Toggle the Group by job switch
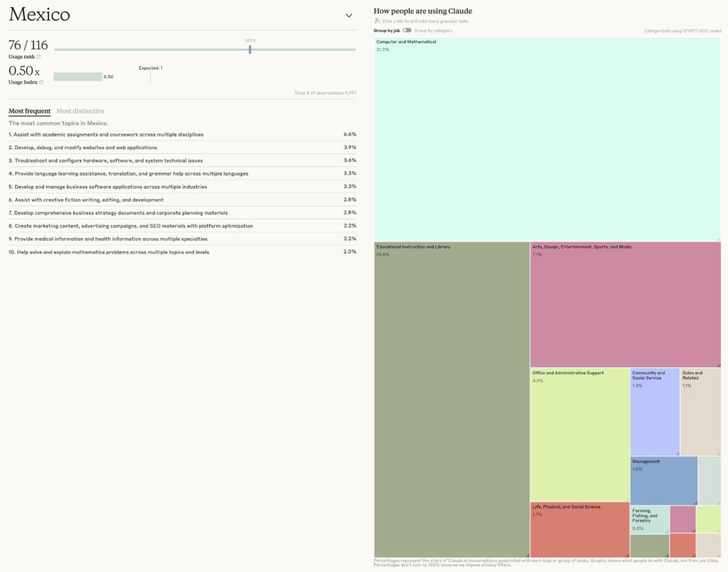The width and height of the screenshot is (728, 572). click(407, 31)
